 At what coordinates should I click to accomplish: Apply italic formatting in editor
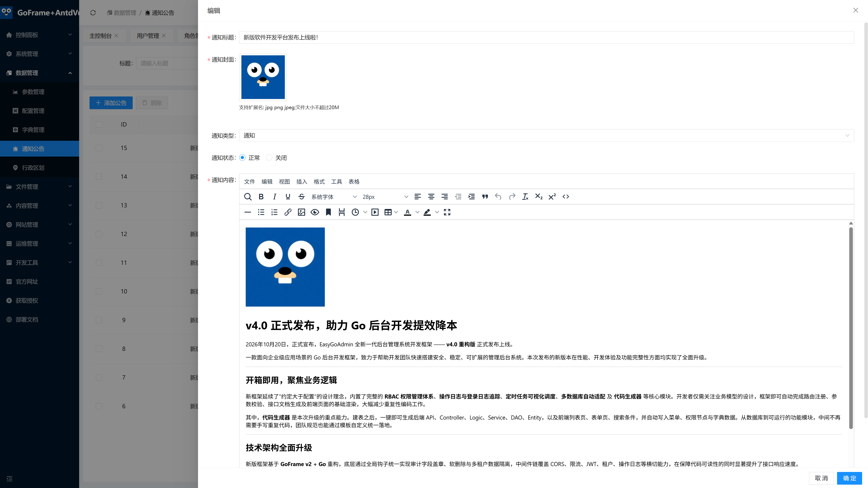point(275,197)
